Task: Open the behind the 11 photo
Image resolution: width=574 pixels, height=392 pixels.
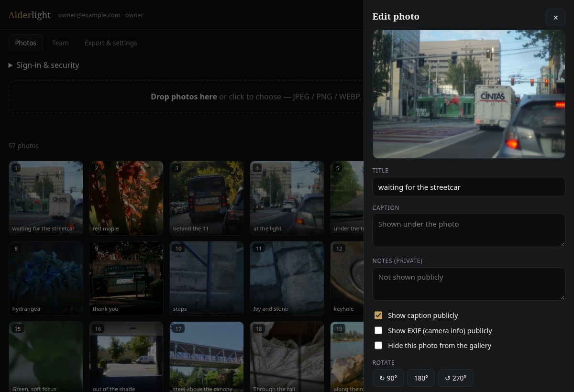Action: [207, 198]
